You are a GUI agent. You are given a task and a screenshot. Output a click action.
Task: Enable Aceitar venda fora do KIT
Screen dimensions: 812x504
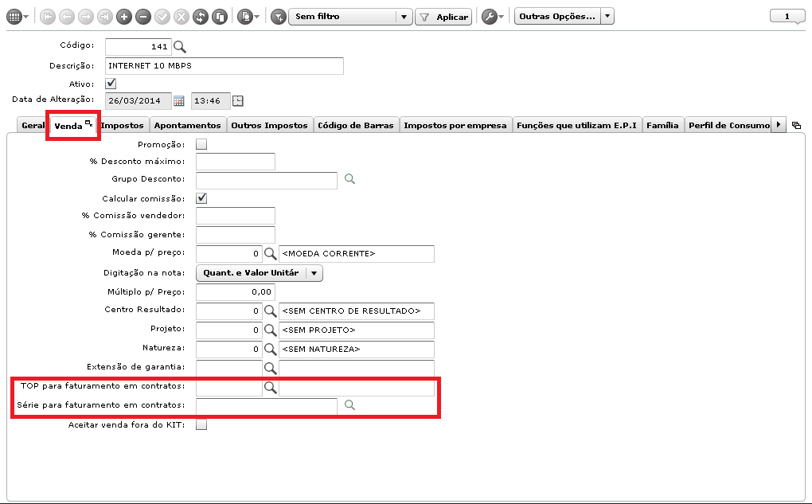pos(201,424)
